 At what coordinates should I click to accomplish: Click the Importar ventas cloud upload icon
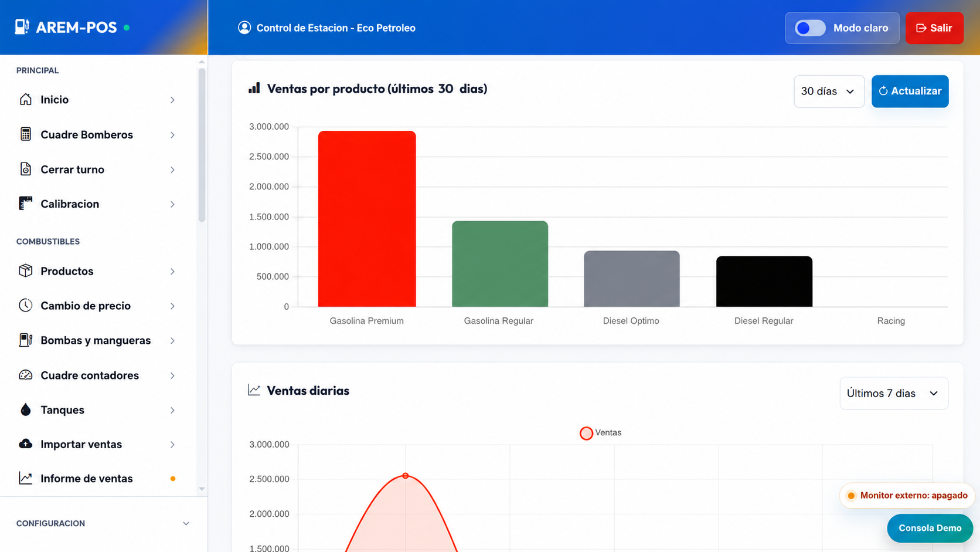click(x=25, y=443)
